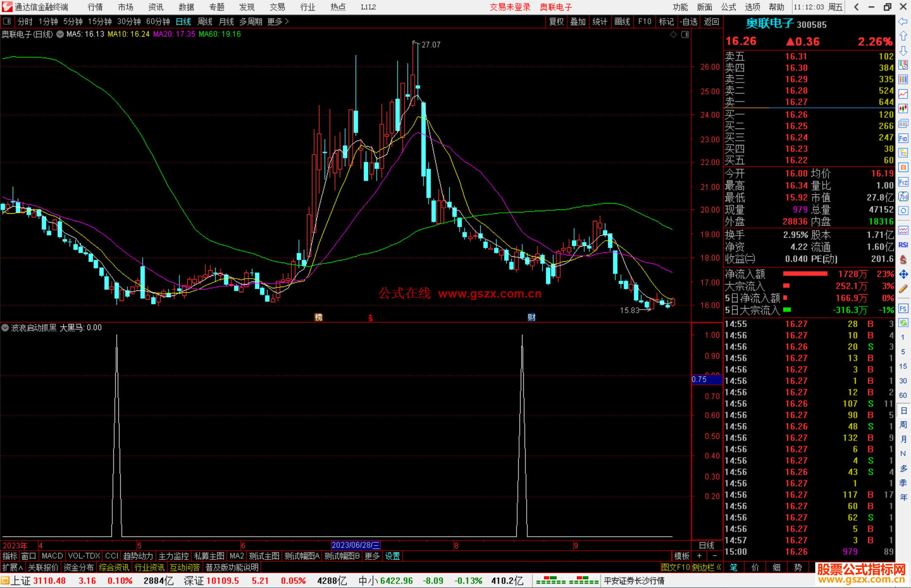This screenshot has height=588, width=911.
Task: Click the back arrow icon in right sidebar
Action: coord(903,21)
